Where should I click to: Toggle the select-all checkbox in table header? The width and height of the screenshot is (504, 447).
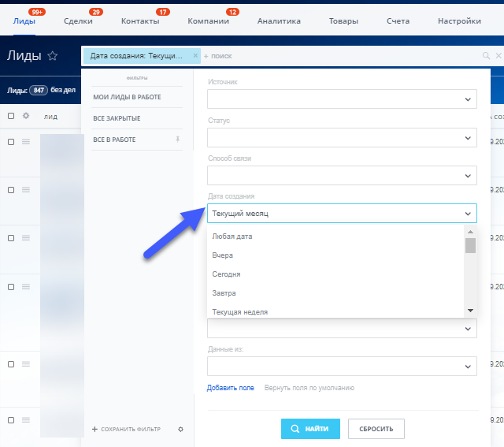tap(11, 116)
